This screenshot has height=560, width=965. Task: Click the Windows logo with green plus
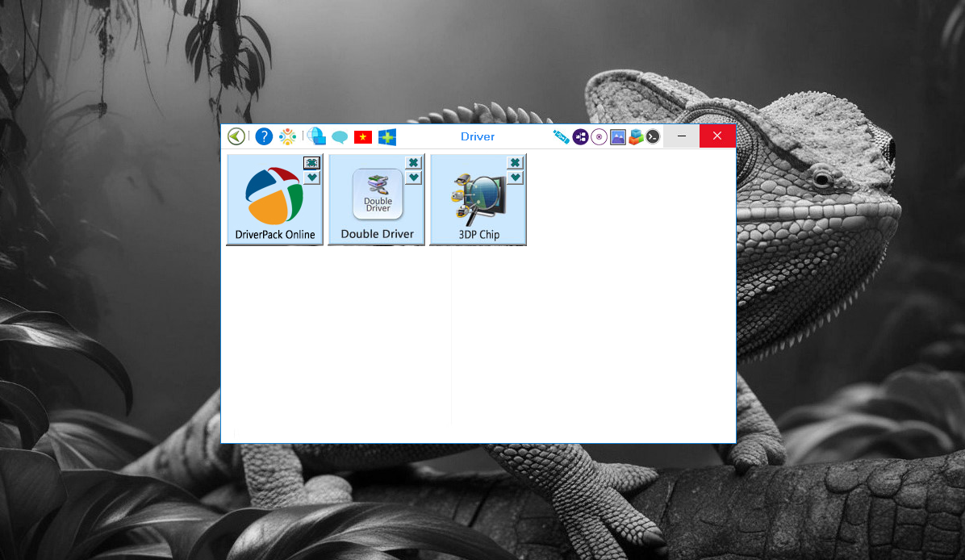click(x=387, y=137)
